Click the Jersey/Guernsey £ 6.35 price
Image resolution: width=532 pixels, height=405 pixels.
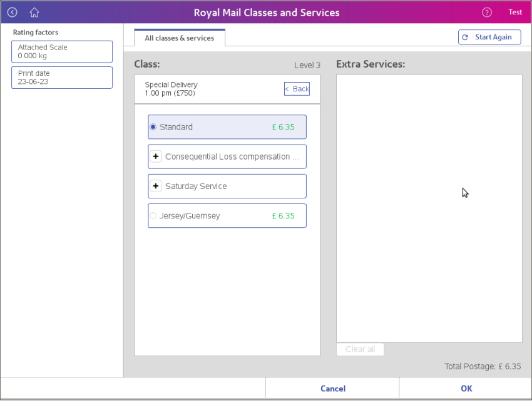click(284, 216)
